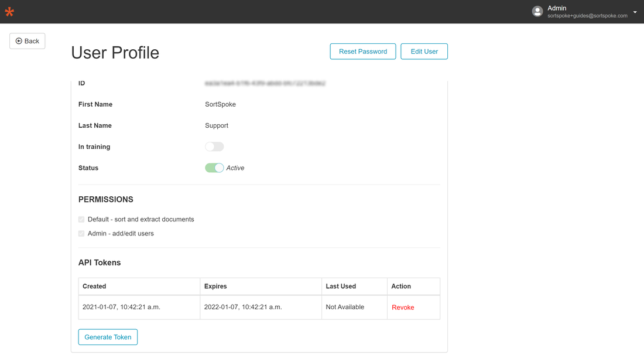
Task: Open the Admin account dropdown arrow
Action: point(635,12)
